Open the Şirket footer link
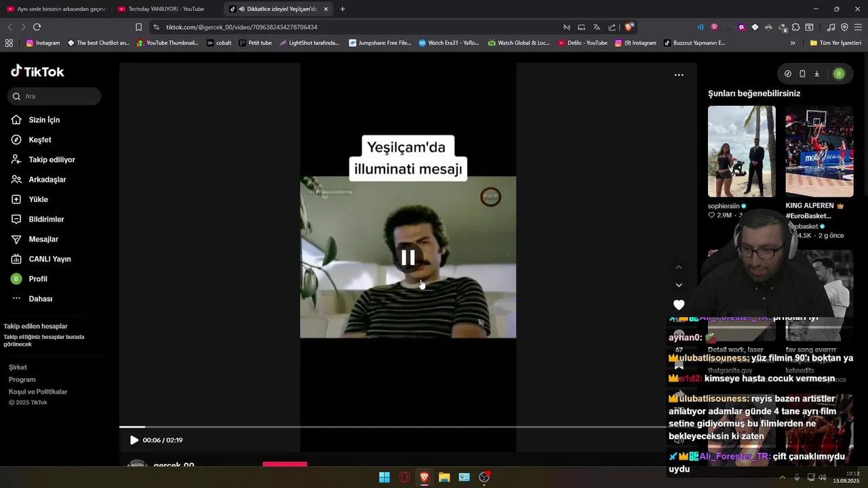The image size is (868, 488). click(x=18, y=367)
